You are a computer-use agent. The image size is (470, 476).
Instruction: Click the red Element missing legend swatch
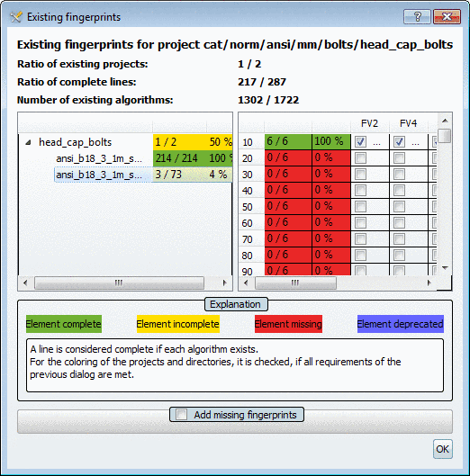click(x=288, y=324)
